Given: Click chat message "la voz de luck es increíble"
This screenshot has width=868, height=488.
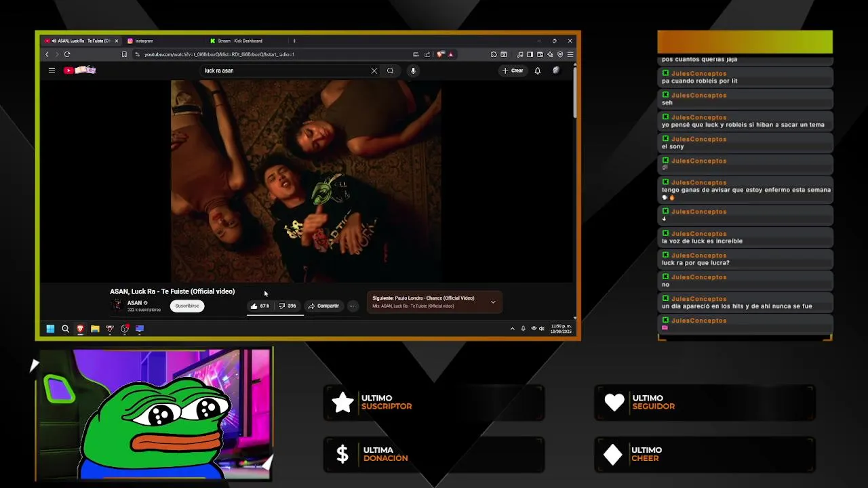Looking at the screenshot, I should [x=702, y=241].
